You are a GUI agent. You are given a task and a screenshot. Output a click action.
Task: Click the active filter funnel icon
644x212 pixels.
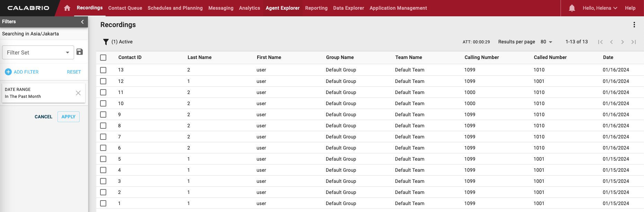tap(106, 42)
